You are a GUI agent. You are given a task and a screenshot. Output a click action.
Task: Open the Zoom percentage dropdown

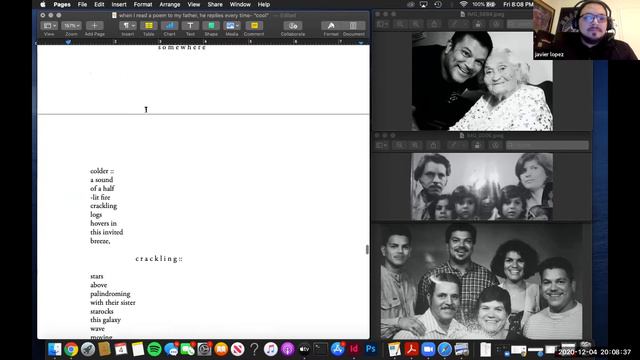(71, 26)
